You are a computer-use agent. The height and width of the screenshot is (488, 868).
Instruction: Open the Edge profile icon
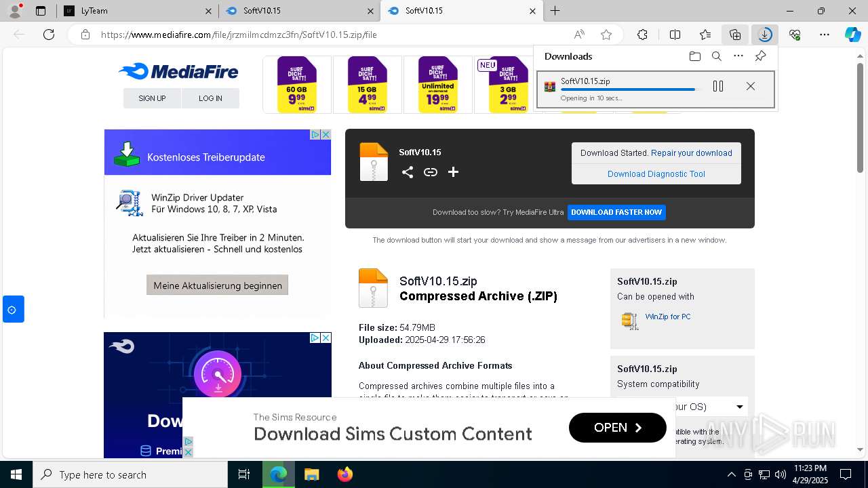coord(16,11)
